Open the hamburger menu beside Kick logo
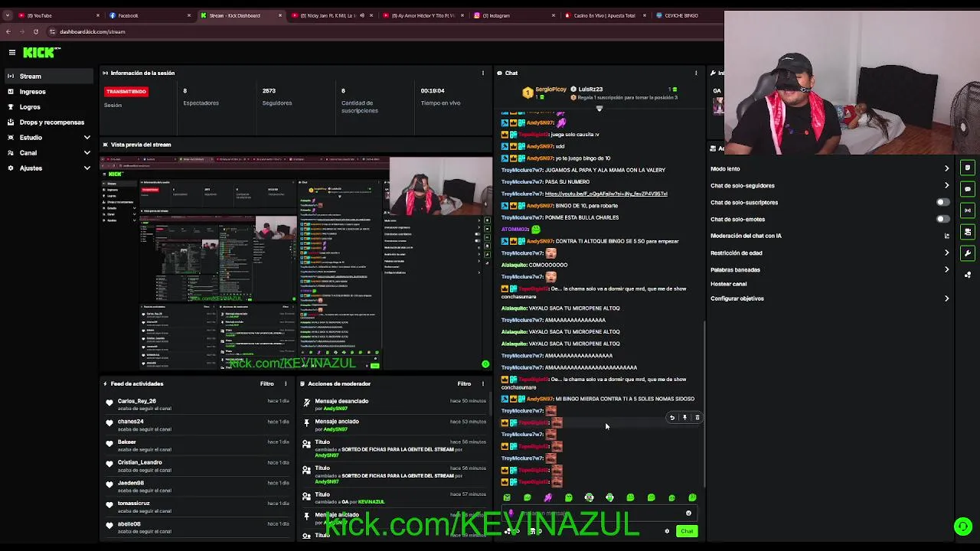The width and height of the screenshot is (980, 551). (12, 52)
